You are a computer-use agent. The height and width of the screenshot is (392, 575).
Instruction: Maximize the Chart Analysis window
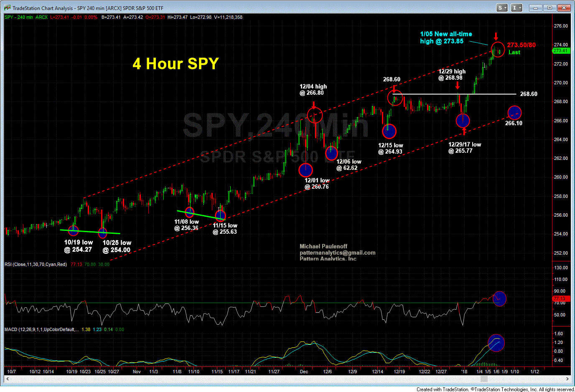point(550,8)
